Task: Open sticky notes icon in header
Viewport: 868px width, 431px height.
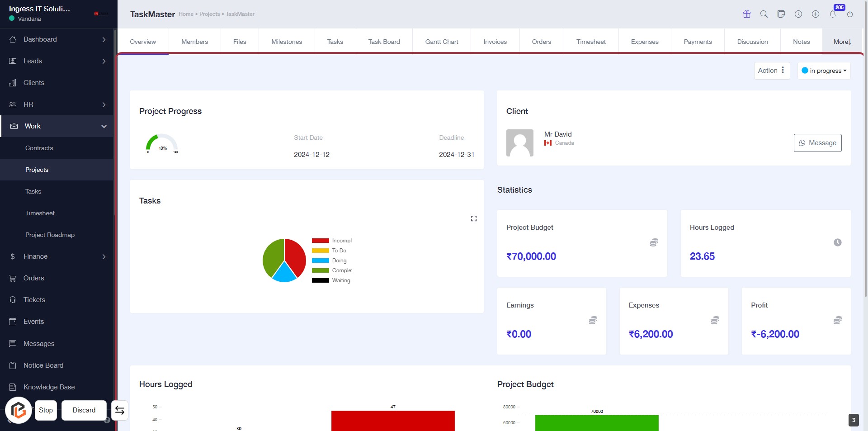Action: (781, 14)
